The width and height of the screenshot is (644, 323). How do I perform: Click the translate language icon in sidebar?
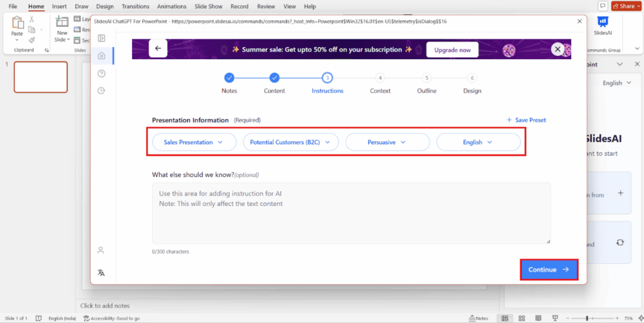click(101, 273)
